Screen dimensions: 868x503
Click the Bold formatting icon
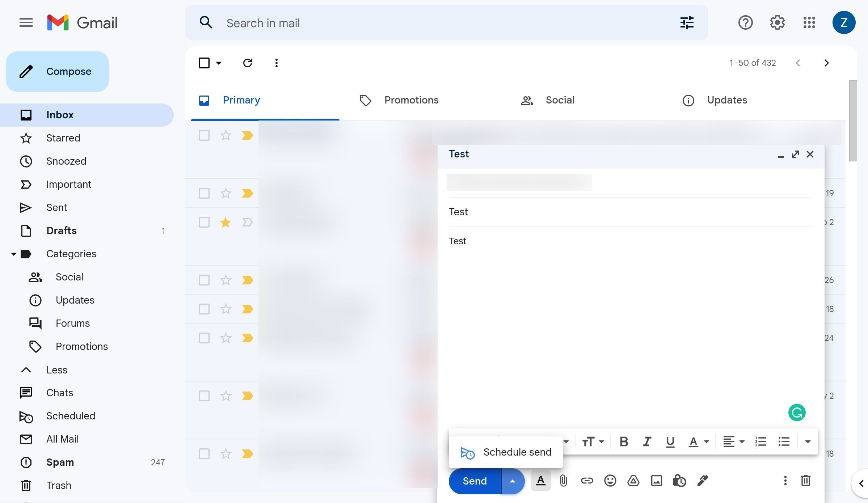click(623, 441)
